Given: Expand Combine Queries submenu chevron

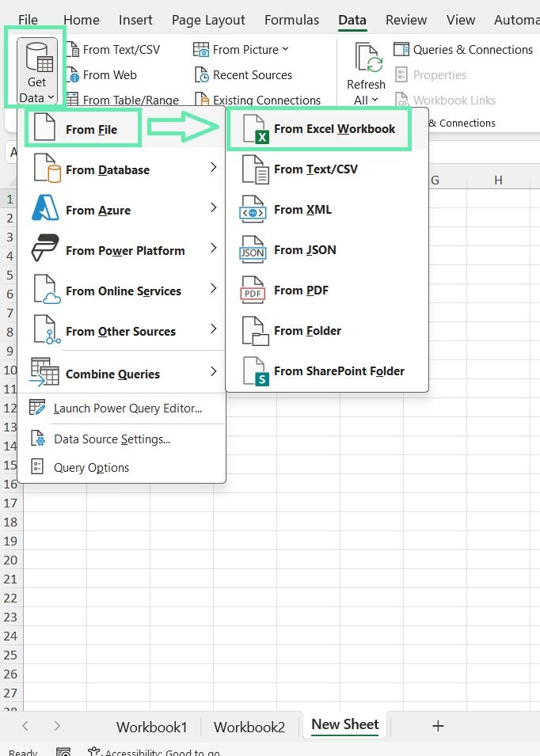Looking at the screenshot, I should [x=214, y=372].
